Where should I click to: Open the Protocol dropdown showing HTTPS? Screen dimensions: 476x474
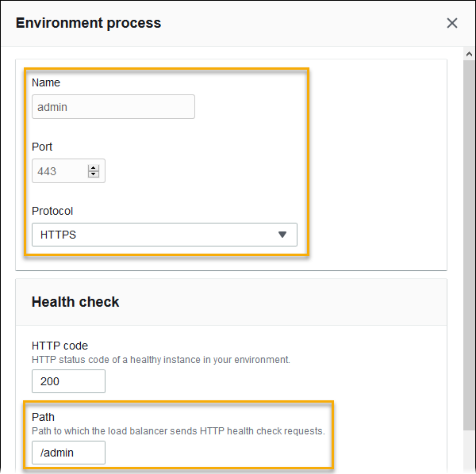point(164,235)
